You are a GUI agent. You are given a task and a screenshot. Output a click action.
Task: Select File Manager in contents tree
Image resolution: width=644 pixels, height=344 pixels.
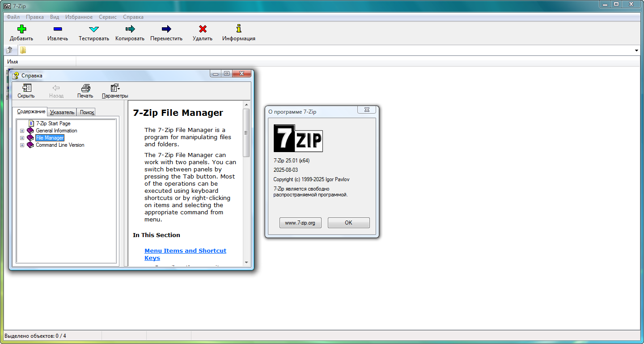(50, 138)
